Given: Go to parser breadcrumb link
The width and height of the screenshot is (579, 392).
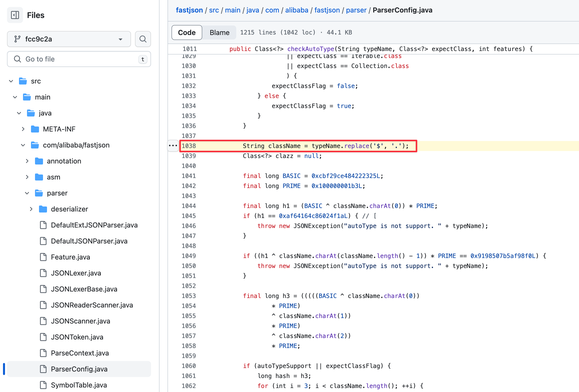Looking at the screenshot, I should 356,10.
